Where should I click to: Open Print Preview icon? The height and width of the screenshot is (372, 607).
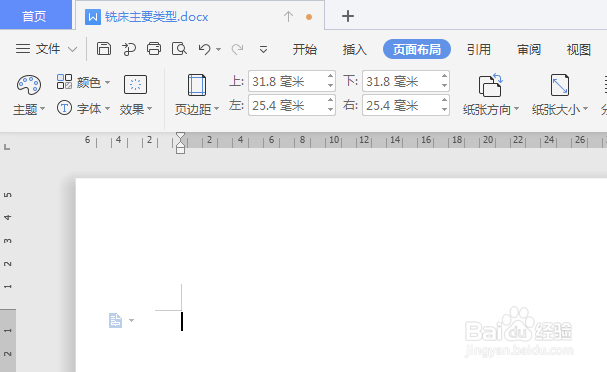tap(179, 49)
